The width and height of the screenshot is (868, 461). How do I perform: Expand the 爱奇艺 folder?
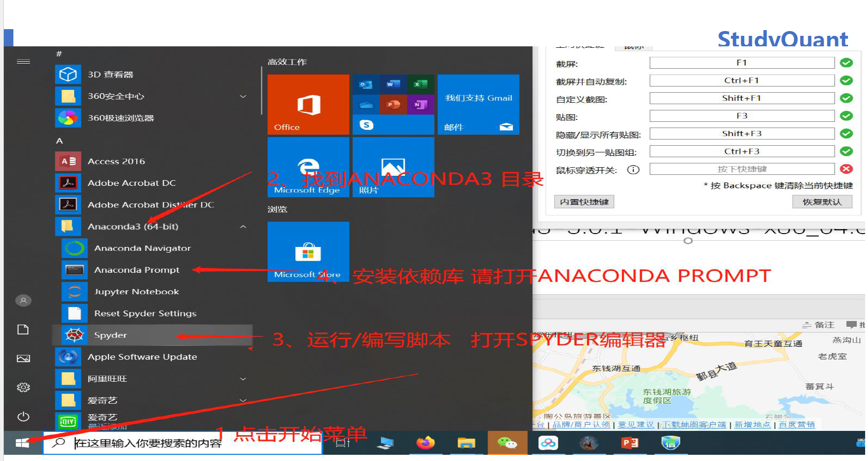pos(243,400)
